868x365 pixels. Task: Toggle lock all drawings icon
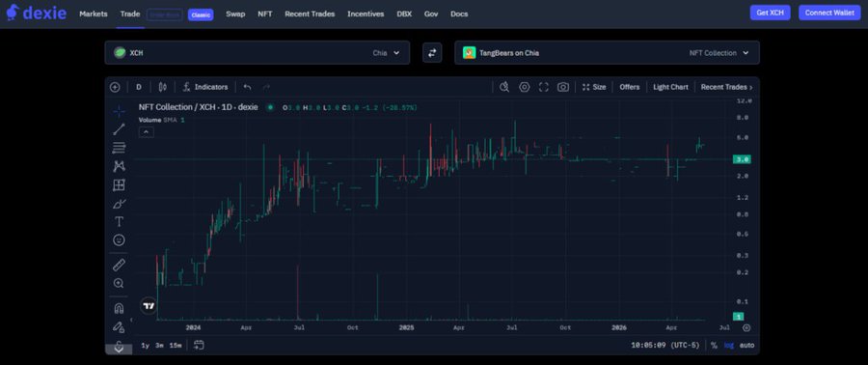point(119,346)
